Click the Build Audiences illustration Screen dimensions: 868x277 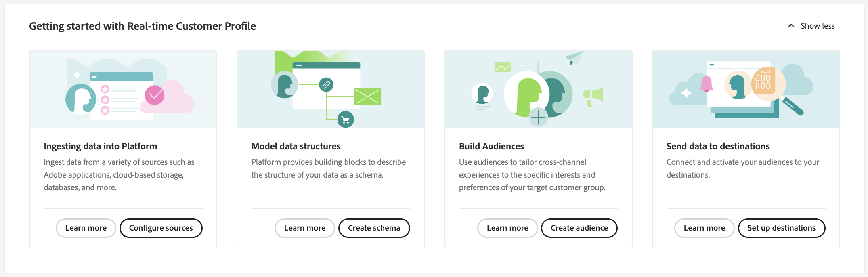539,89
